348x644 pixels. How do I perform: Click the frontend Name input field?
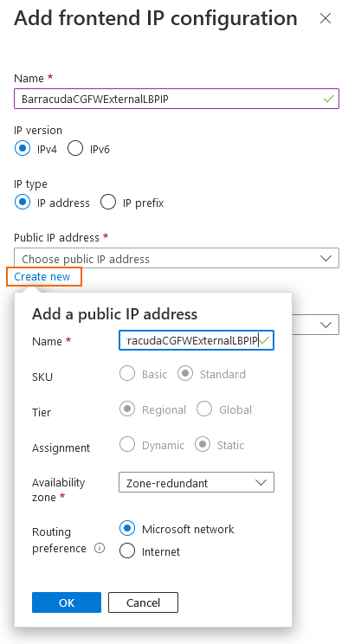(177, 99)
